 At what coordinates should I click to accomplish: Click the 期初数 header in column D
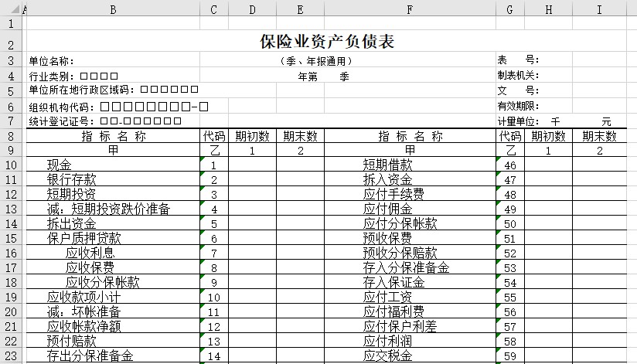(x=253, y=136)
